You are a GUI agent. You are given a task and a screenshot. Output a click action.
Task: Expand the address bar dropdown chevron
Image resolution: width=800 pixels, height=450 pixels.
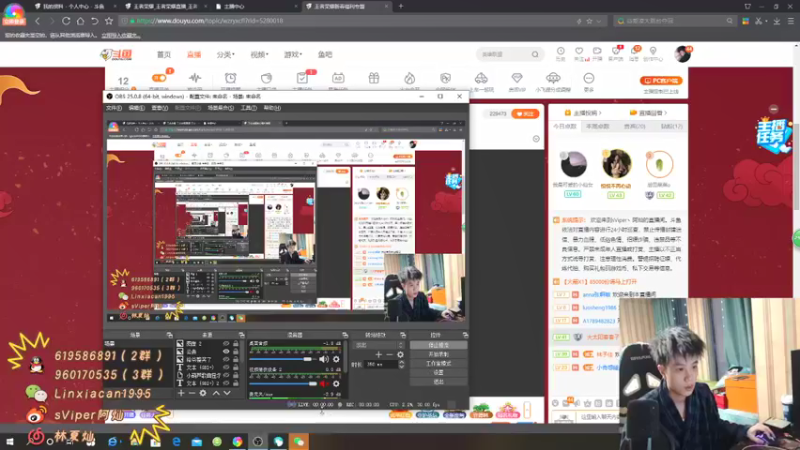pos(598,21)
